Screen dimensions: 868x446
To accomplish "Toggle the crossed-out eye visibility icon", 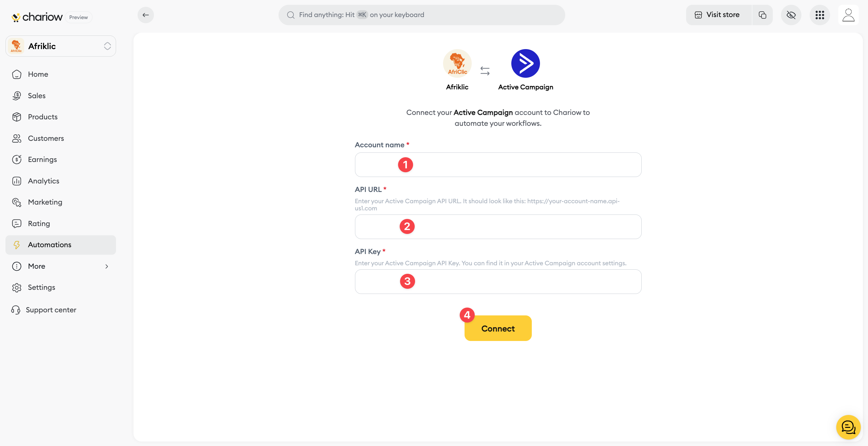I will [791, 15].
